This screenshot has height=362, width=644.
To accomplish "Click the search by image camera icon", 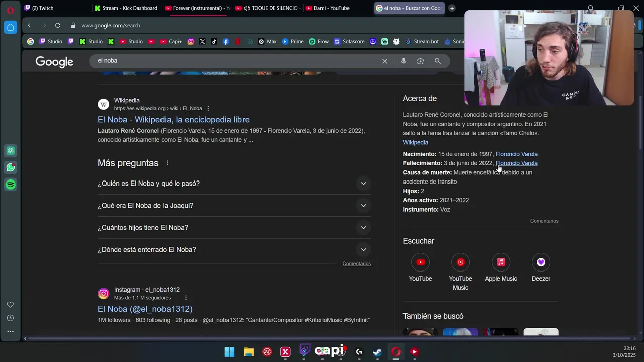I will (x=421, y=61).
